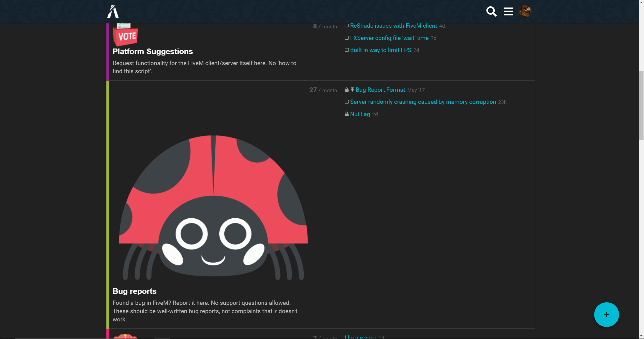
Task: Open the search panel
Action: tap(491, 11)
